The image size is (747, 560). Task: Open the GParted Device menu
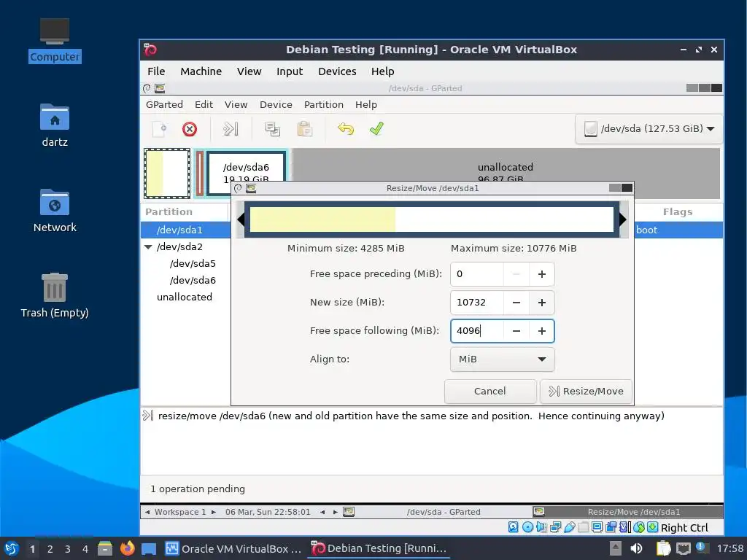[x=276, y=105]
